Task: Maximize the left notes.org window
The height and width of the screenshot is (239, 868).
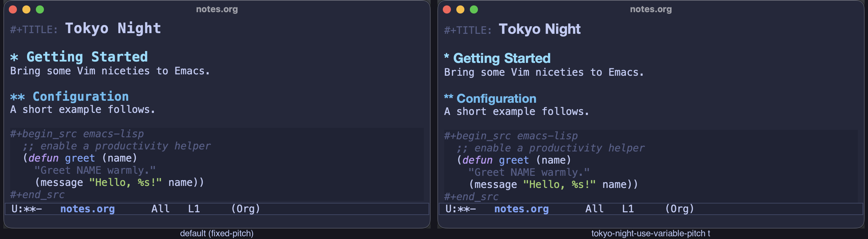Action: [40, 9]
